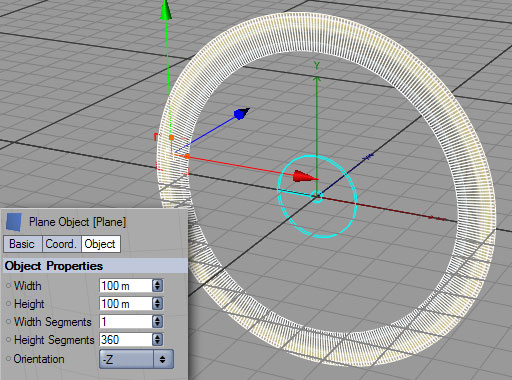Toggle the Width animation dot
This screenshot has width=512, height=380.
(8, 286)
